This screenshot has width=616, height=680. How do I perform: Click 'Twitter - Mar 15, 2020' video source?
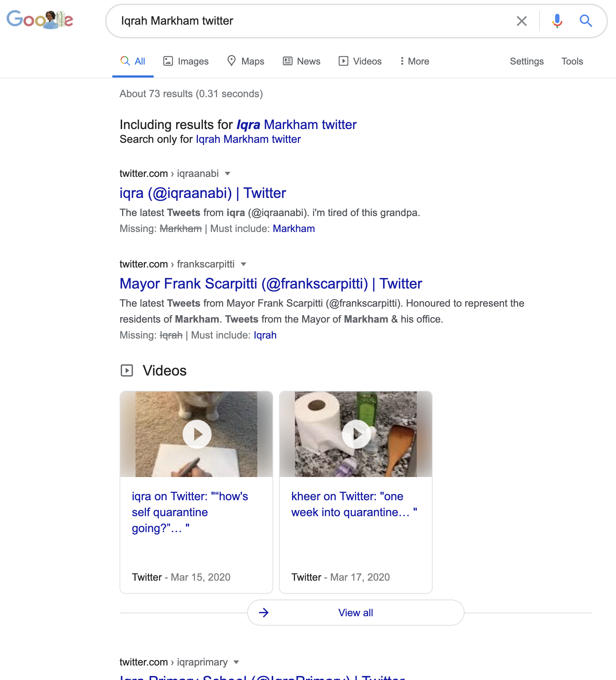pyautogui.click(x=181, y=577)
